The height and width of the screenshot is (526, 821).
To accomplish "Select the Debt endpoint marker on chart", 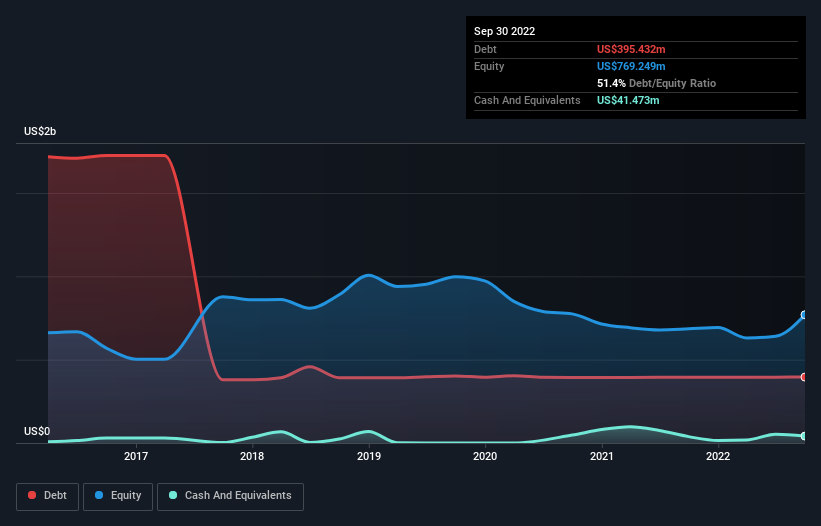I will (x=804, y=377).
